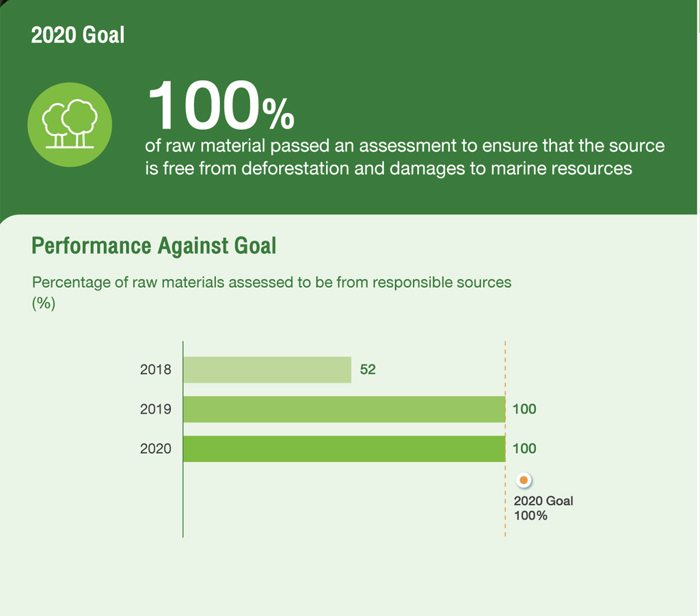Click the 'of raw material passed an assessment' sentence
The width and height of the screenshot is (700, 616).
pyautogui.click(x=405, y=157)
